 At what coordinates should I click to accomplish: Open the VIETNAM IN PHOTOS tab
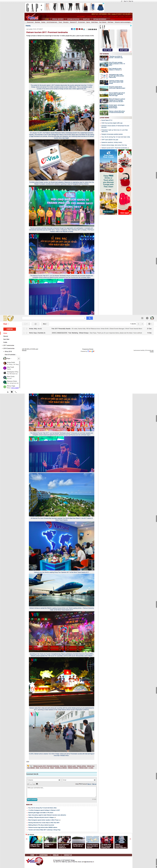(x=73, y=19)
